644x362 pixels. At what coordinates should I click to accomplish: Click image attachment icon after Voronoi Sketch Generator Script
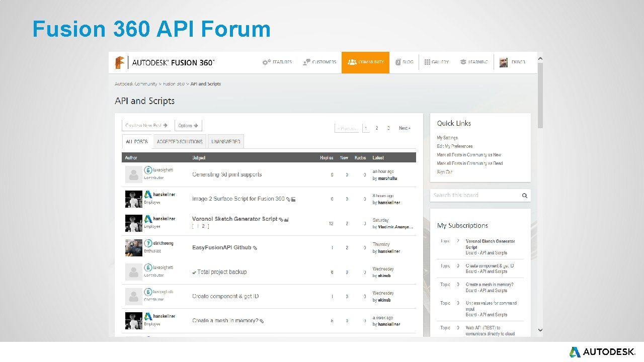click(286, 219)
